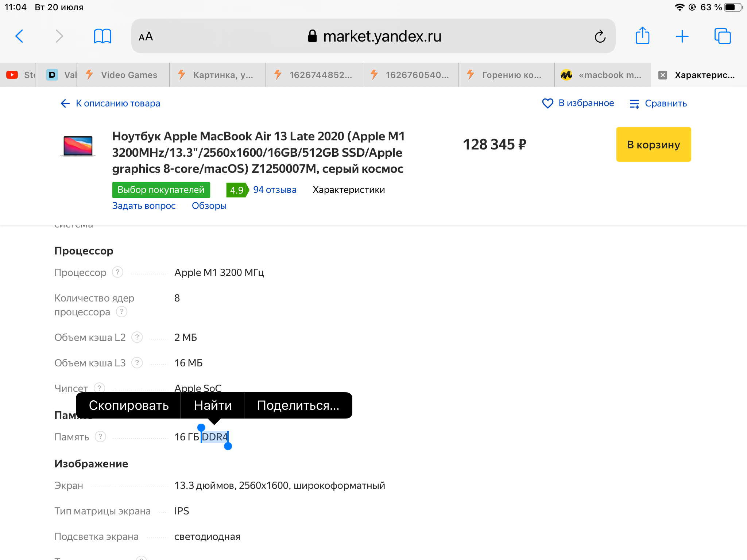Tap question mark next to Процессор
747x560 pixels.
coord(117,272)
